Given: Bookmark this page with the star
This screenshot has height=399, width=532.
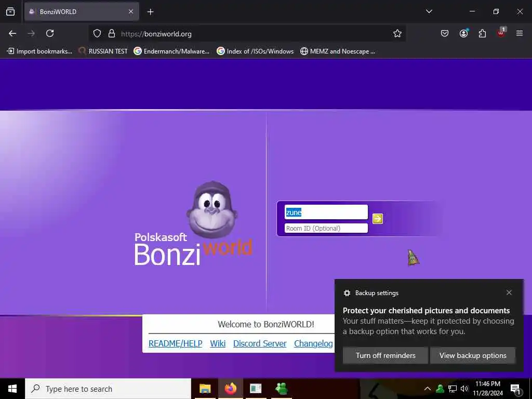Looking at the screenshot, I should 397,33.
